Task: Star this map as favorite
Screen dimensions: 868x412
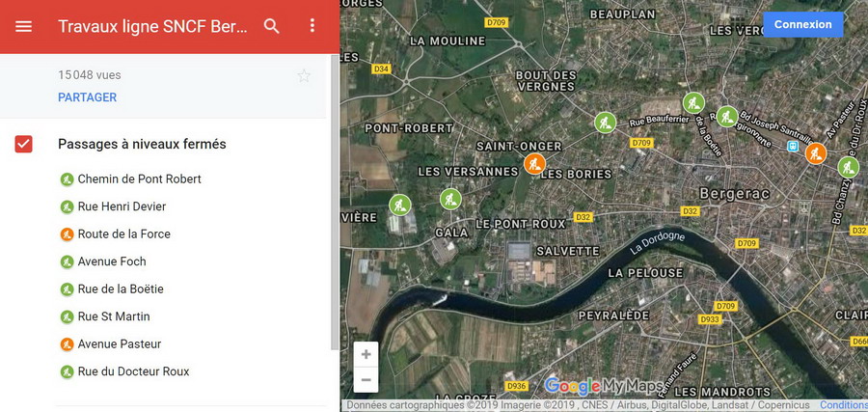Action: [304, 76]
